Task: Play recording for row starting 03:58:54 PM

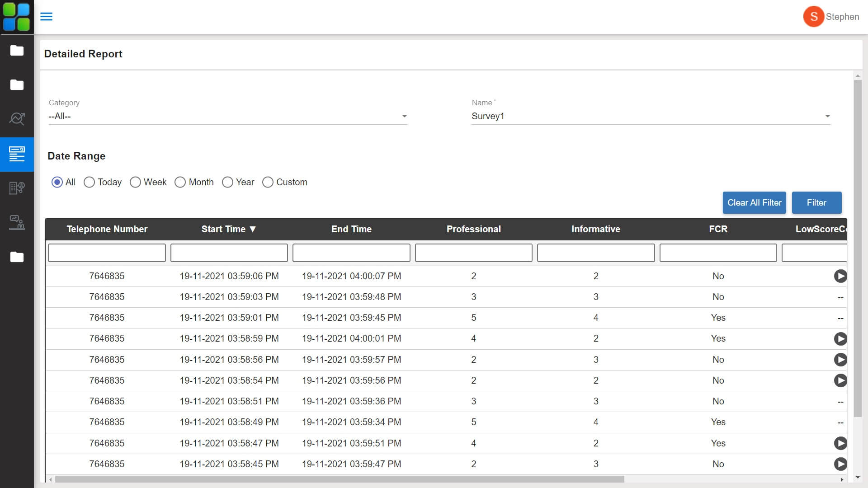Action: tap(840, 380)
